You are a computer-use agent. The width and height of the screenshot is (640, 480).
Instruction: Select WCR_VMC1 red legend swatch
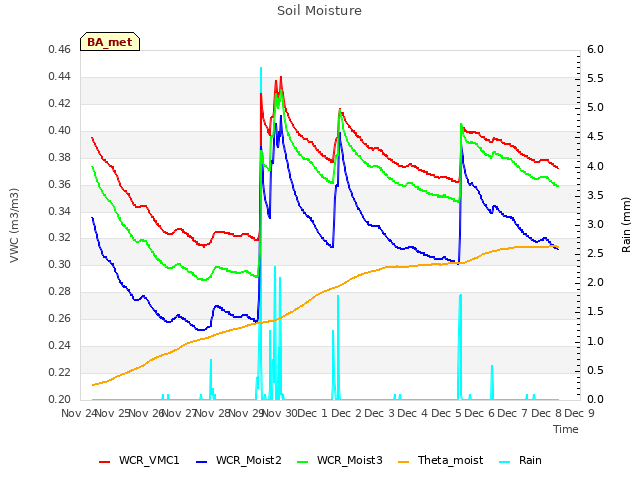tap(104, 461)
